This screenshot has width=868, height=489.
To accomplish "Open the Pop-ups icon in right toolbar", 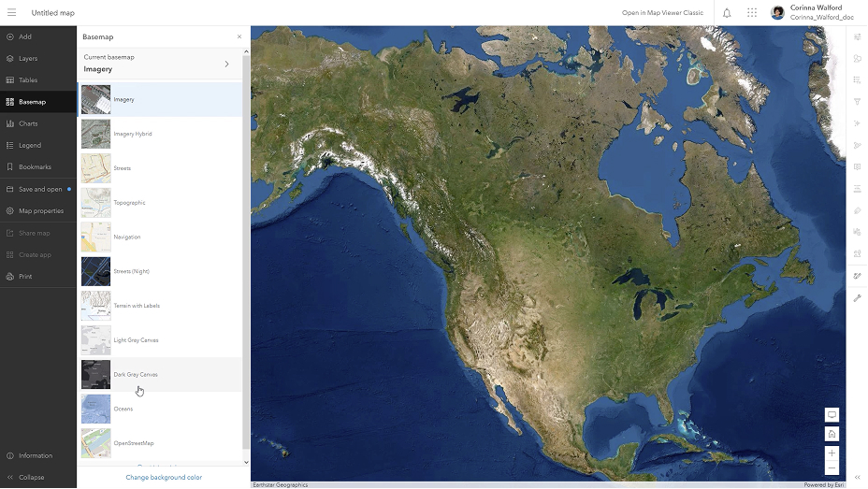I will click(x=857, y=166).
